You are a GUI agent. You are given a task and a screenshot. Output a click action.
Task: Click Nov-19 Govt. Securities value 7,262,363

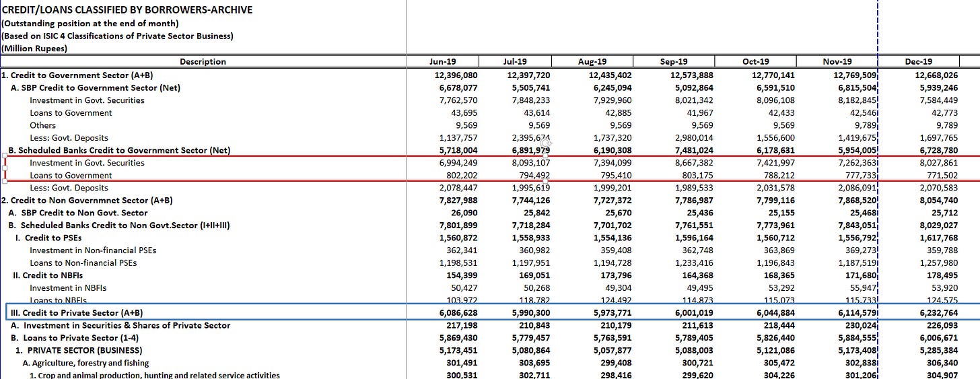point(856,163)
